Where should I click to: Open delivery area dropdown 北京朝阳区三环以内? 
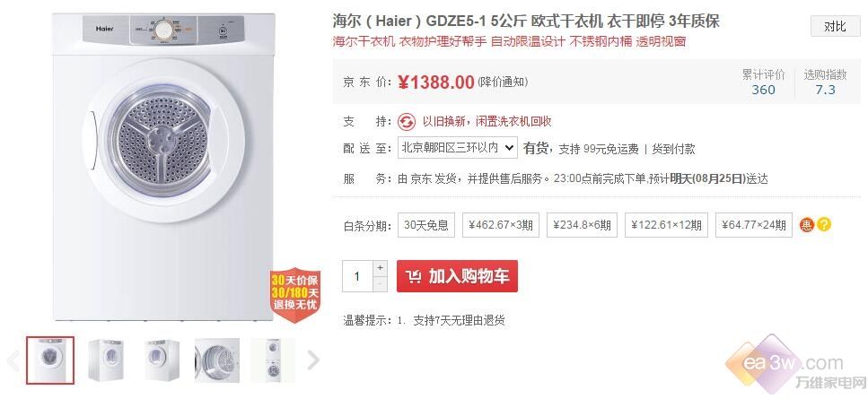coord(458,148)
